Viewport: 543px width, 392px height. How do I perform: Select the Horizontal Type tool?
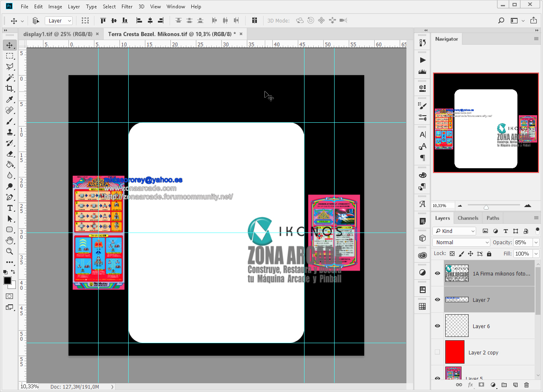click(x=10, y=208)
